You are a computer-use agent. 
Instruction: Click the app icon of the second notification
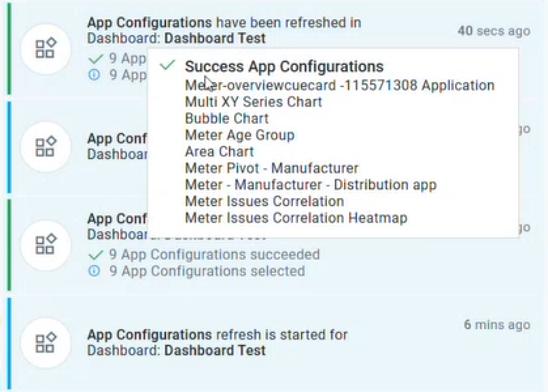(x=46, y=147)
